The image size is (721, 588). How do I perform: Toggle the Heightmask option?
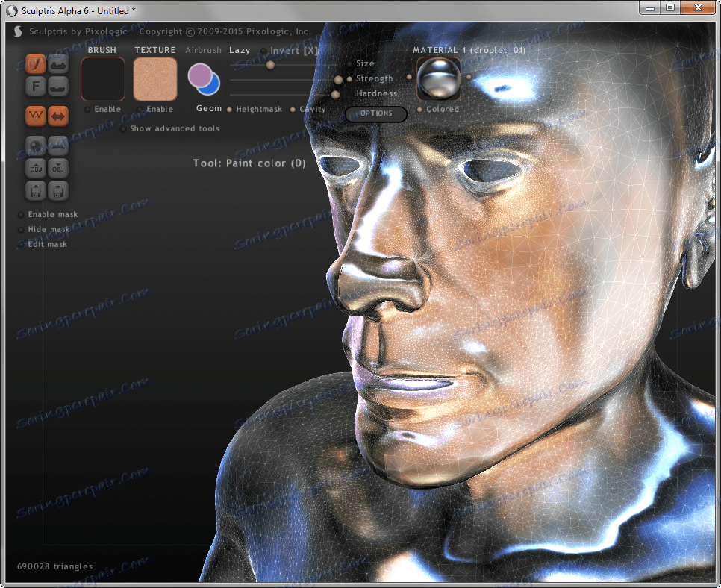point(230,110)
